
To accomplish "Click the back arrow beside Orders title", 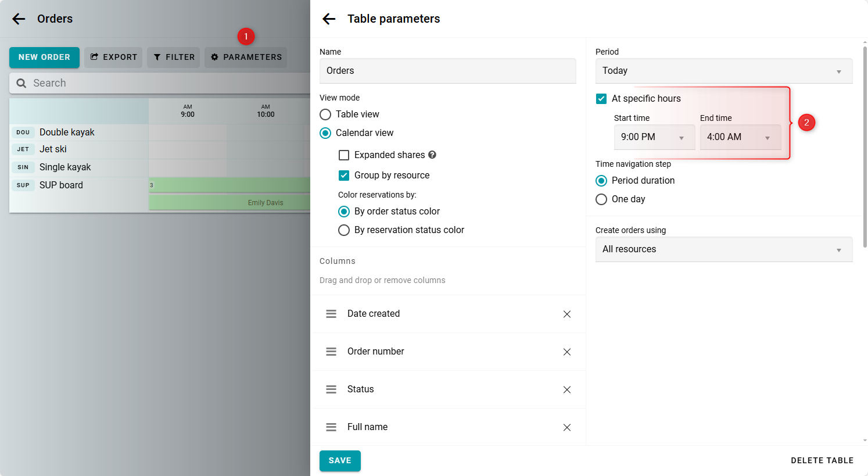I will (19, 19).
